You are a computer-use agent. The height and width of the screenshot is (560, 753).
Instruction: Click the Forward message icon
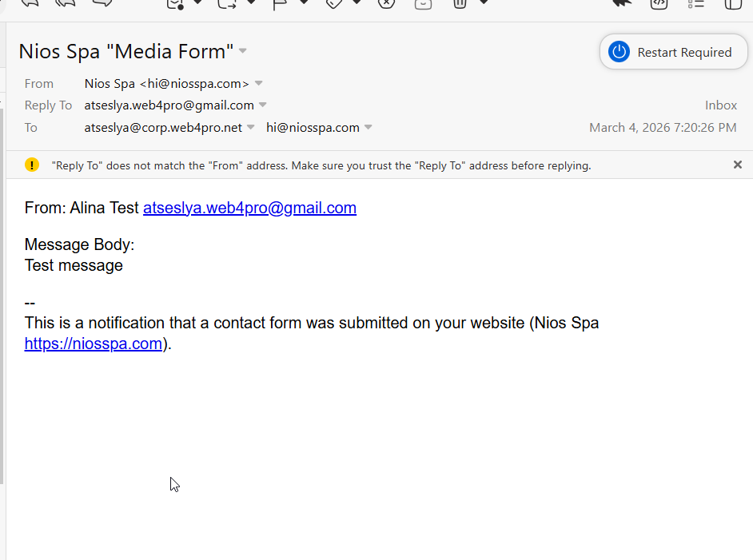point(102,3)
